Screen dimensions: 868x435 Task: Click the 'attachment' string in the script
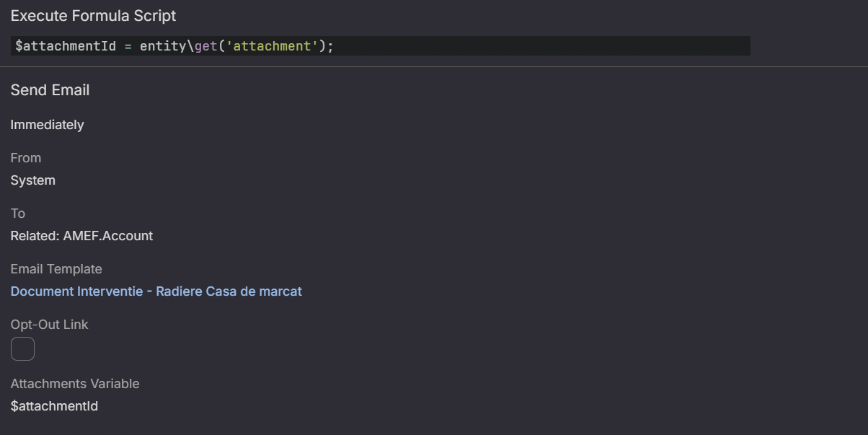tap(272, 46)
